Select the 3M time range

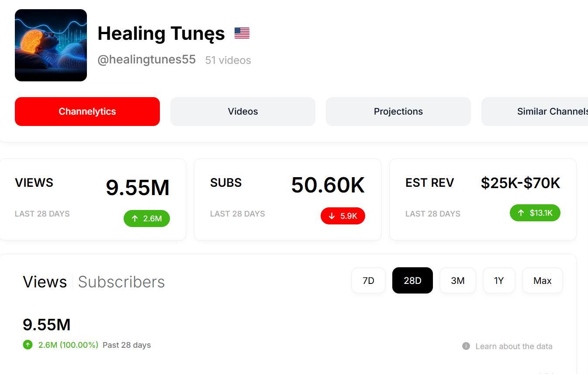(x=457, y=280)
